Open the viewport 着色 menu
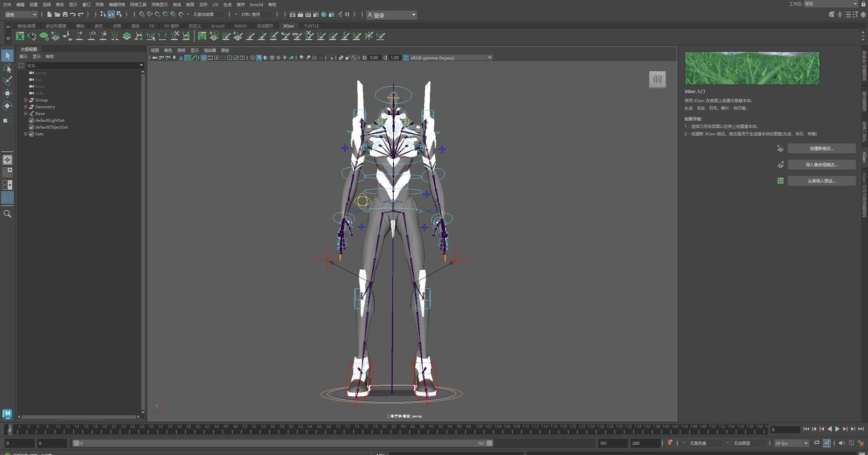 pyautogui.click(x=168, y=50)
